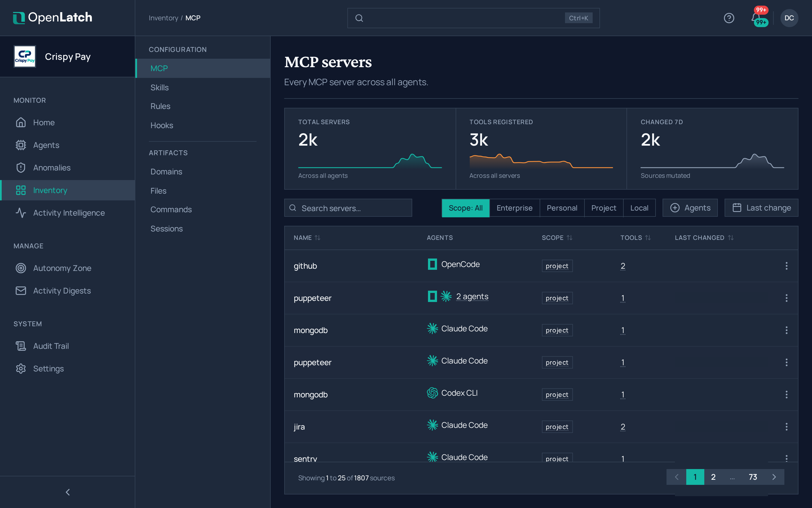Select Inventory in the sidebar

pos(67,190)
